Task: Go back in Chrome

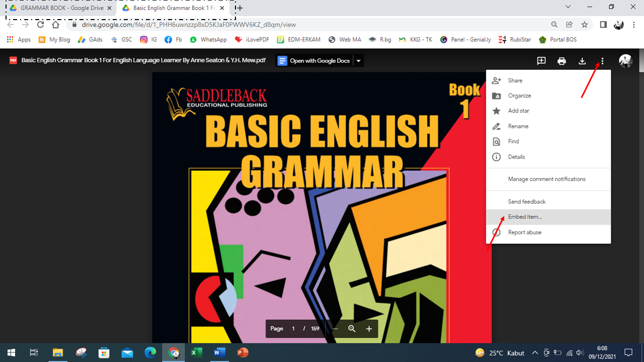Action: tap(11, 24)
